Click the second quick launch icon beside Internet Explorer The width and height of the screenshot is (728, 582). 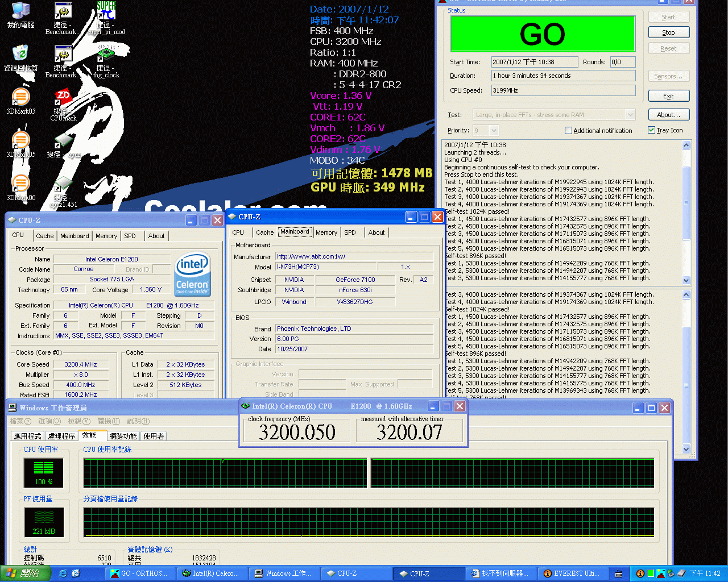76,573
